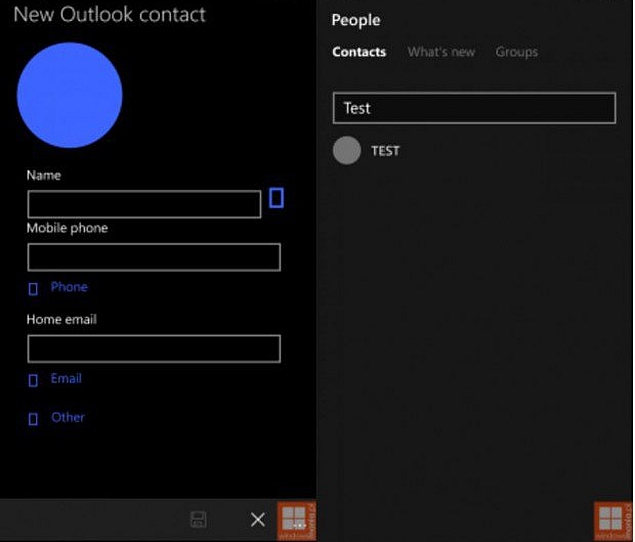This screenshot has width=635, height=542.
Task: Add another address with the Email link
Action: (66, 379)
